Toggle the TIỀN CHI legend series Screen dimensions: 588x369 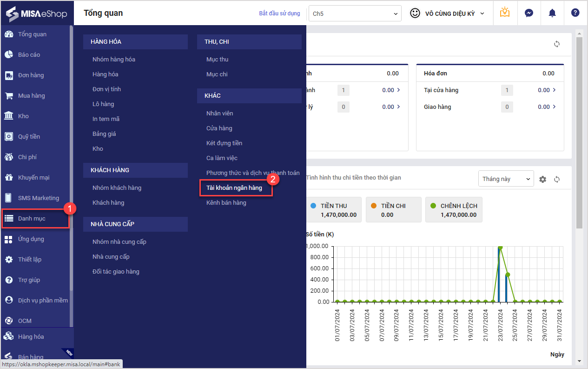(393, 210)
